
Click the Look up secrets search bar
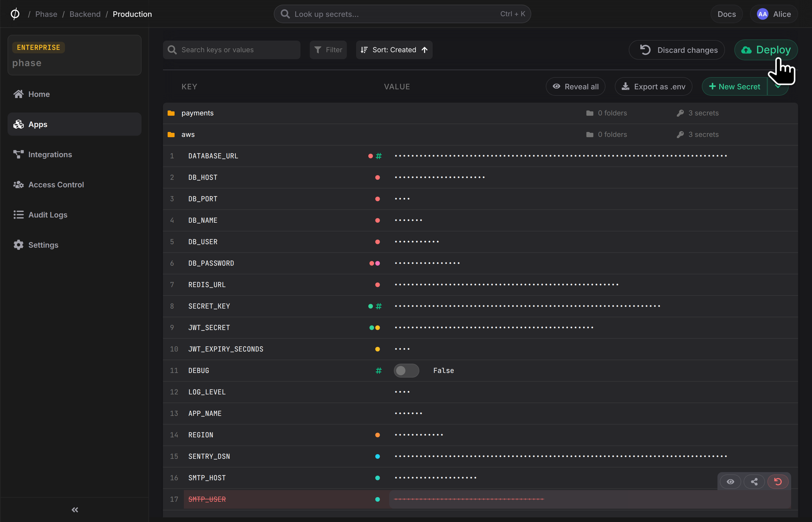(402, 14)
